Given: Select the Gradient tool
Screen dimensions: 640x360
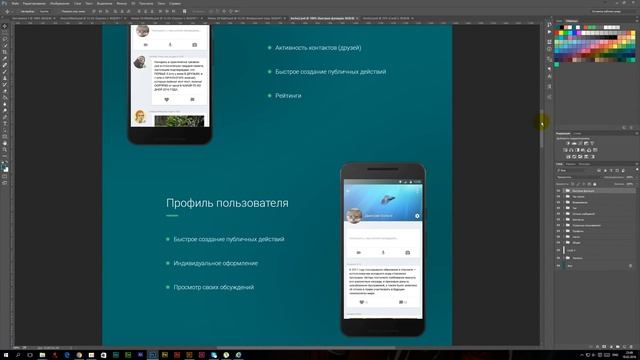Looking at the screenshot, I should [x=5, y=98].
